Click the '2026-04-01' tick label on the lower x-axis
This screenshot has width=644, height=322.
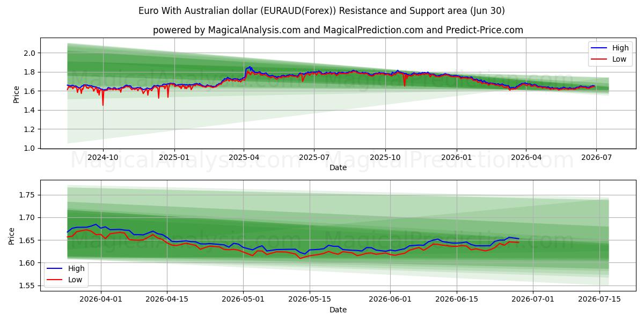100,299
